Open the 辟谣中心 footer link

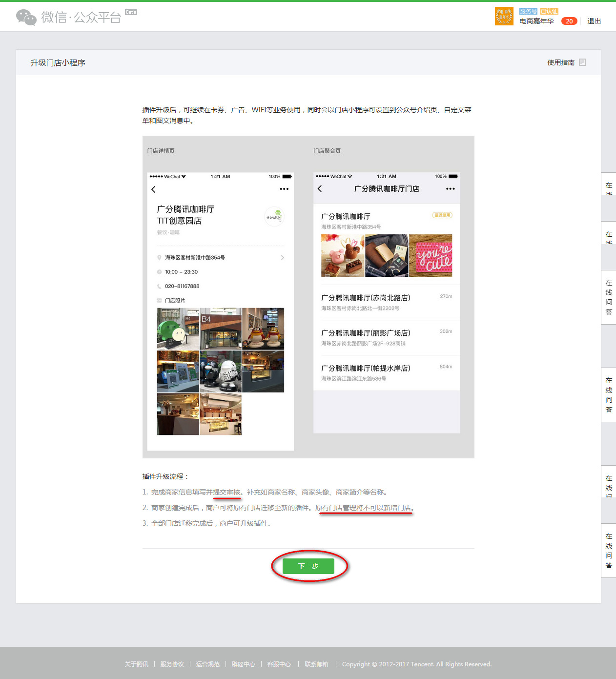[x=244, y=664]
